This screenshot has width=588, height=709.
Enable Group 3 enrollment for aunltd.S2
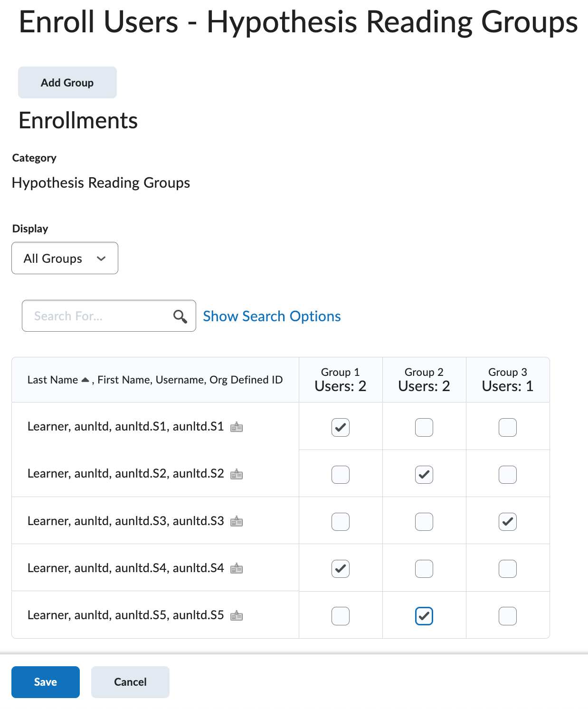507,474
